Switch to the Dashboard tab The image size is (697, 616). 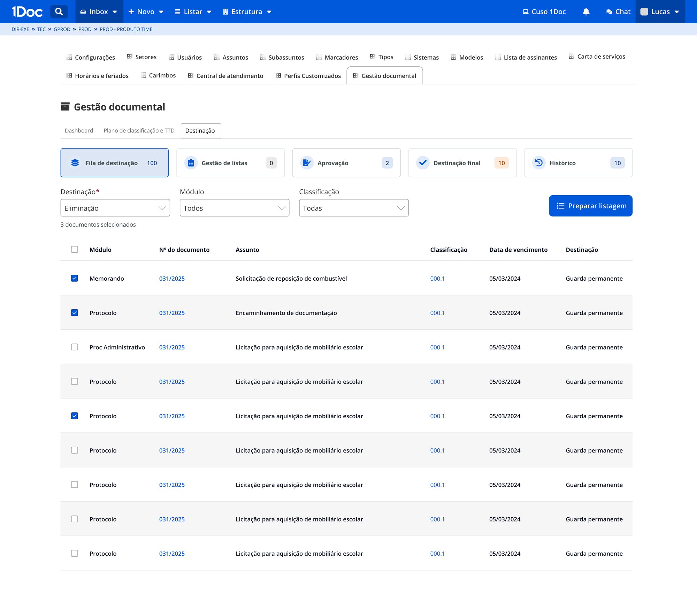pyautogui.click(x=79, y=130)
